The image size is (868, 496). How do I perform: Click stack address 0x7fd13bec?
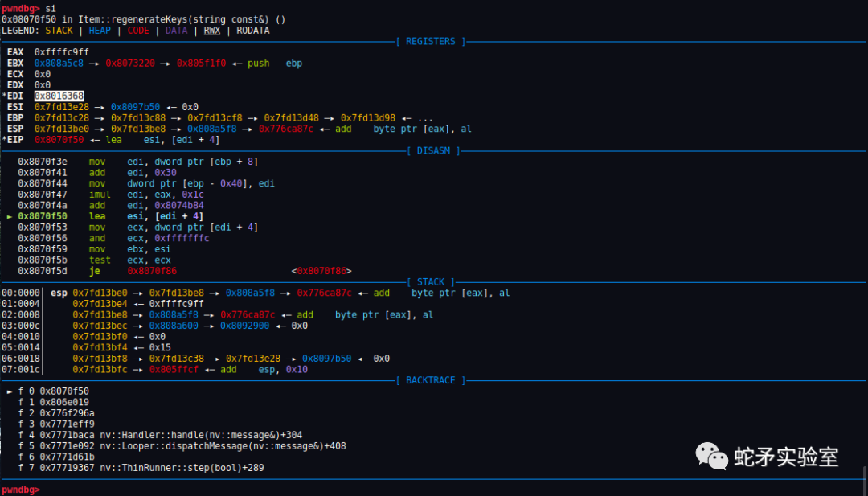point(100,326)
